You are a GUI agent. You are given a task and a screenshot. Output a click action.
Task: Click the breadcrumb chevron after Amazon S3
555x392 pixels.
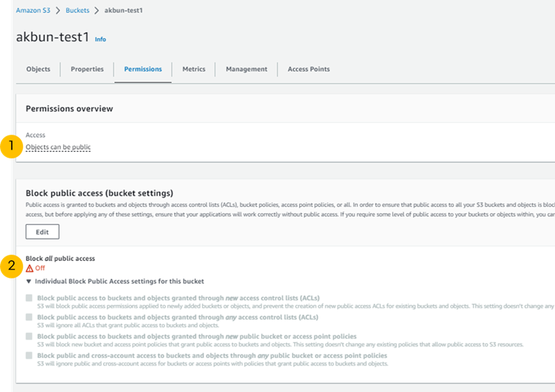[58, 10]
